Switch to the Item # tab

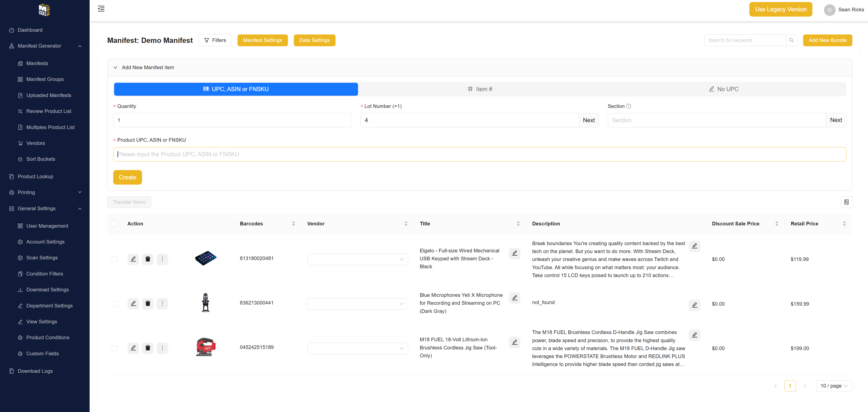(x=480, y=89)
